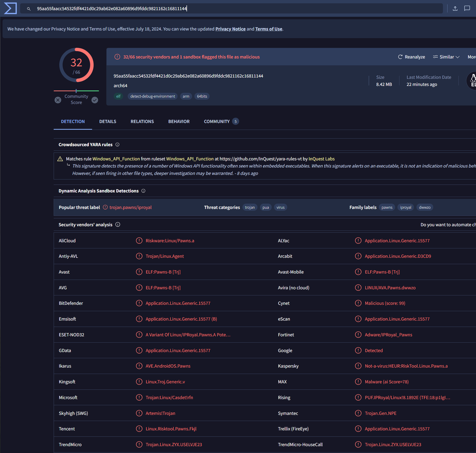Click the community score slider bar
476x453 pixels.
click(76, 91)
